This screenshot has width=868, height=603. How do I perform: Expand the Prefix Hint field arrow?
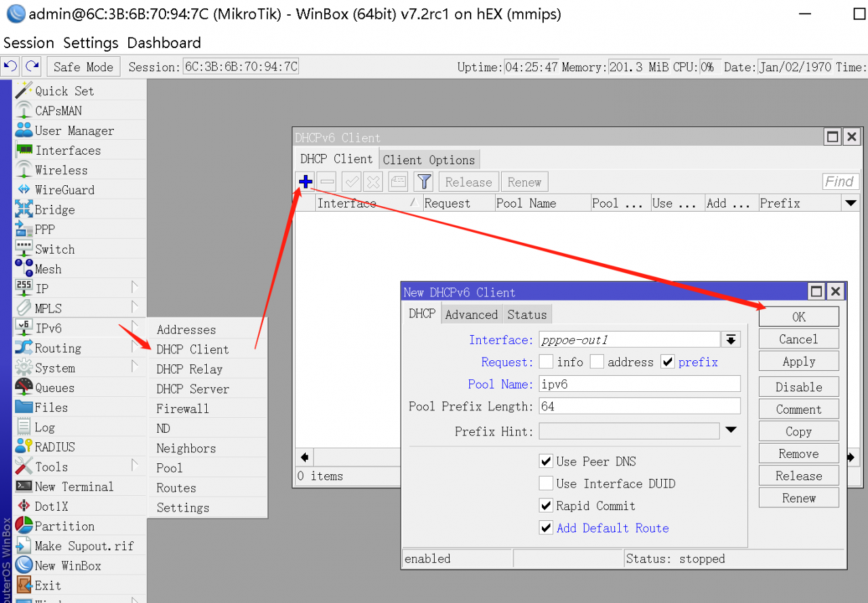click(730, 430)
